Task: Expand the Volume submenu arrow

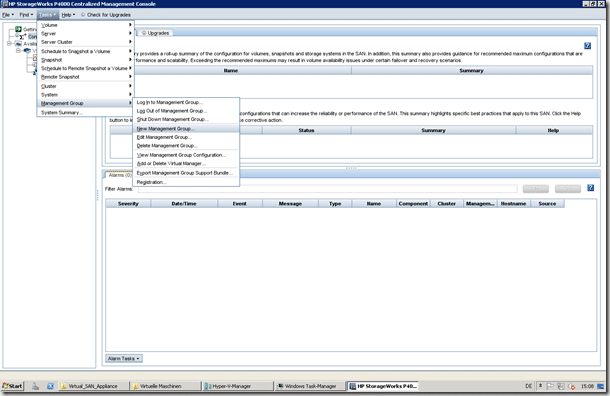Action: (130, 25)
